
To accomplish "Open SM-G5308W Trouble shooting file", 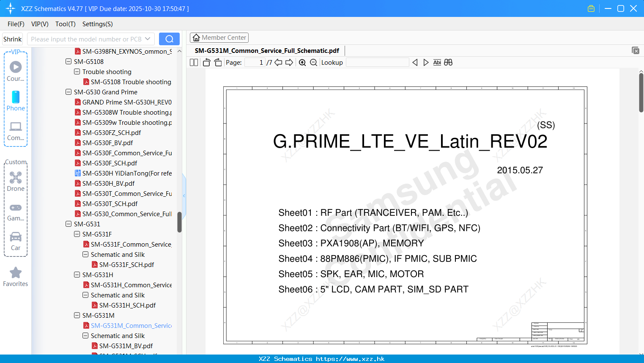I will 123,113.
